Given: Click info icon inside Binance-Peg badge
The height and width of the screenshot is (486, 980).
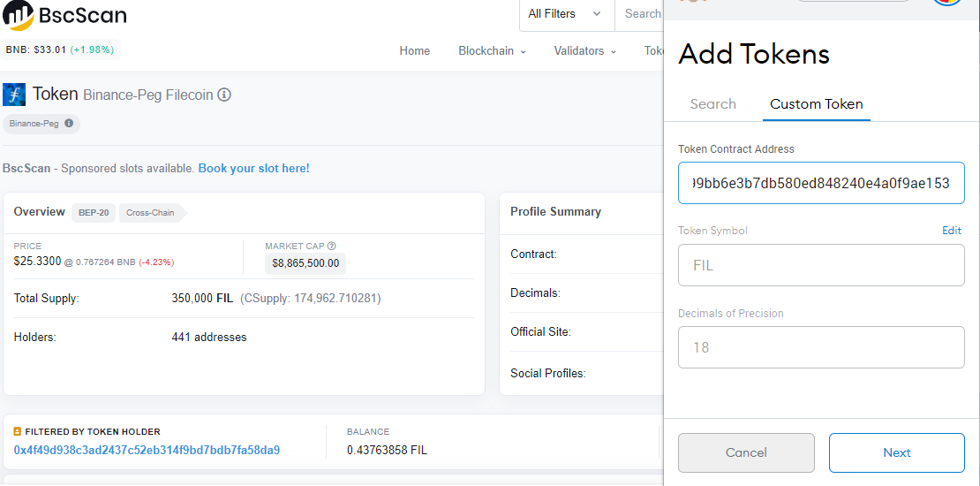Looking at the screenshot, I should click(x=69, y=124).
